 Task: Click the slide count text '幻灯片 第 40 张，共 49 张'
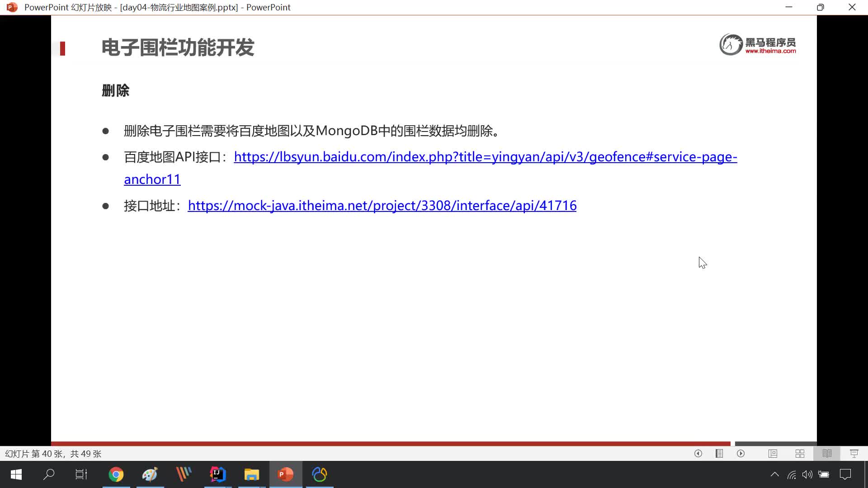pos(53,454)
